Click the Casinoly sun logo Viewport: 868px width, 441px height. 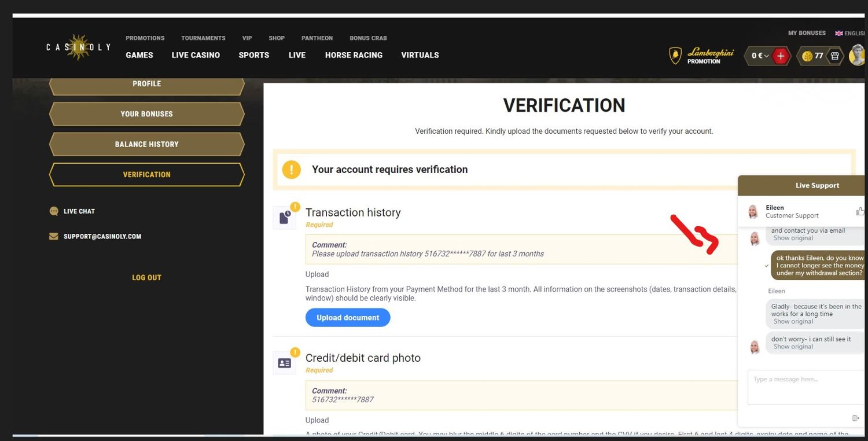coord(78,47)
